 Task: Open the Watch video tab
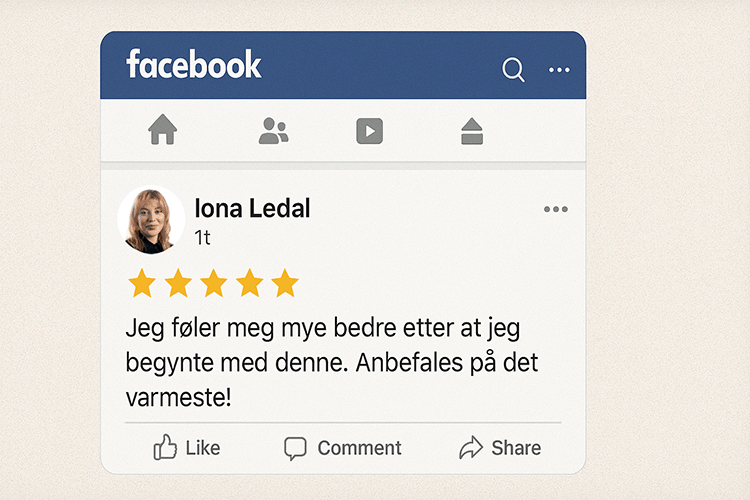[x=370, y=131]
